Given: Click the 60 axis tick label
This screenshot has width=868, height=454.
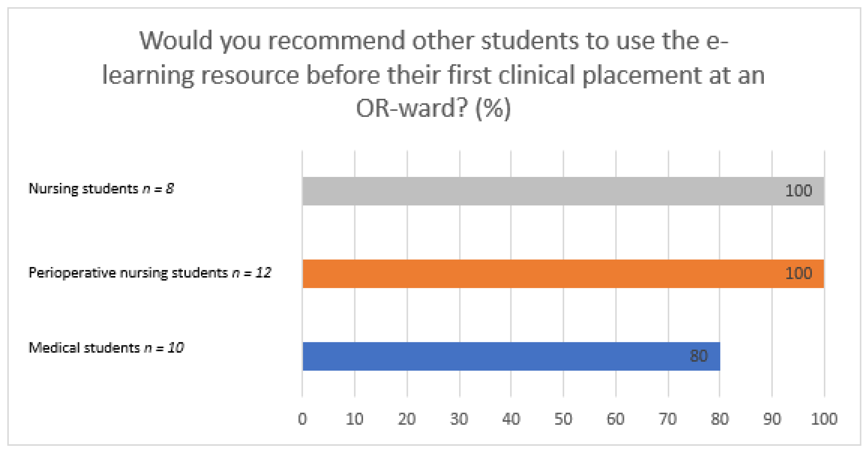Looking at the screenshot, I should [x=616, y=419].
